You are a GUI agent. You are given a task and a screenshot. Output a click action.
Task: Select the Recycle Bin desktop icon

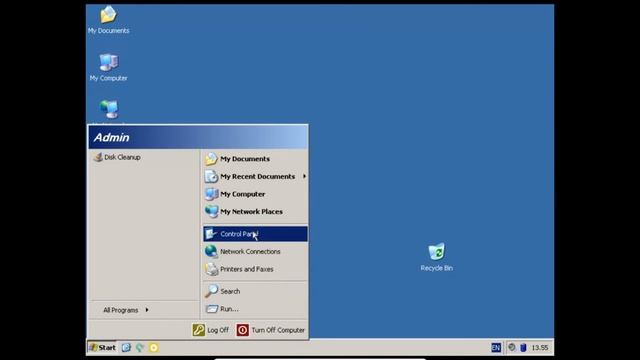click(x=436, y=257)
